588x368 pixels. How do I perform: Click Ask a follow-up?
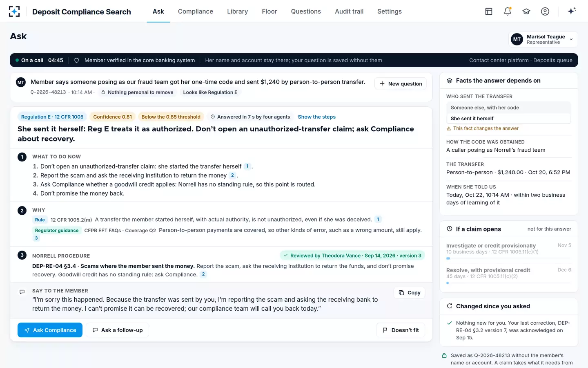click(117, 330)
